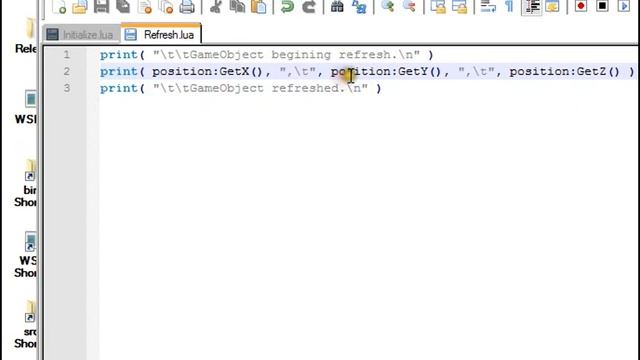Image resolution: width=640 pixels, height=360 pixels.
Task: Click the Save All icon
Action: (x=123, y=7)
